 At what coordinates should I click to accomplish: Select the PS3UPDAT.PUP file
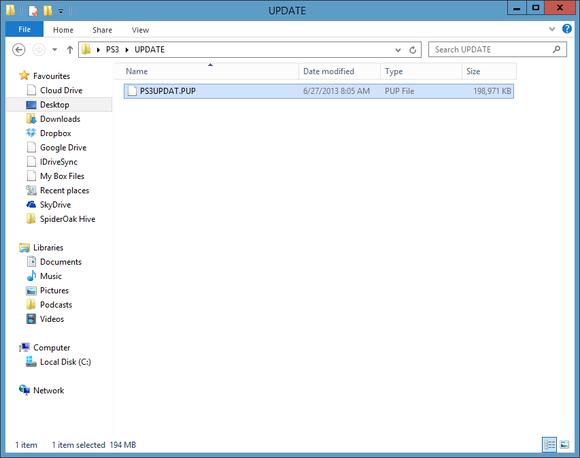319,91
